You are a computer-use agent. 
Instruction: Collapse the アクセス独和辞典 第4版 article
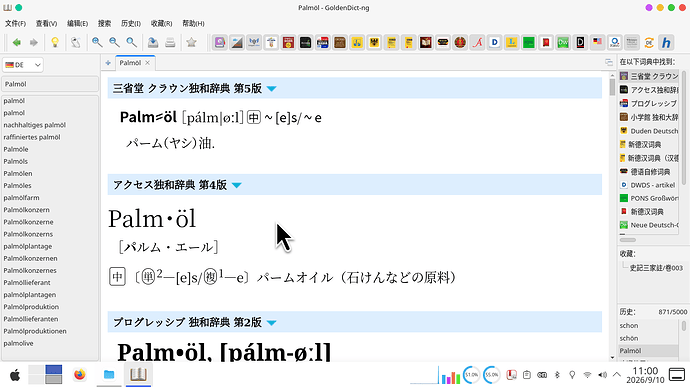(237, 185)
